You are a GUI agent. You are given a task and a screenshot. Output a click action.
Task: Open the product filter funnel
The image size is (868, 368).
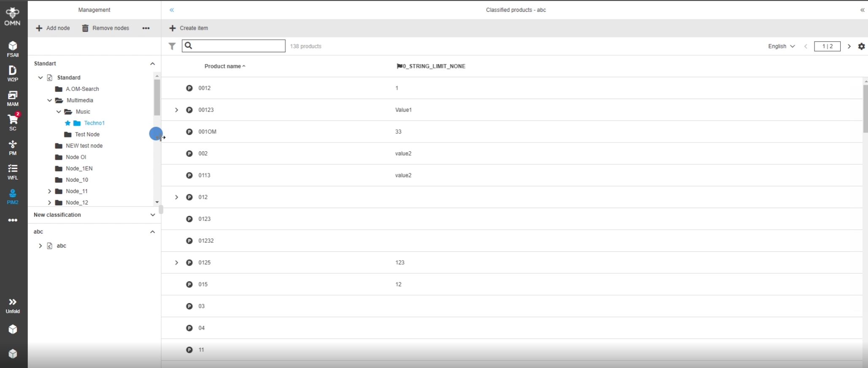[172, 46]
